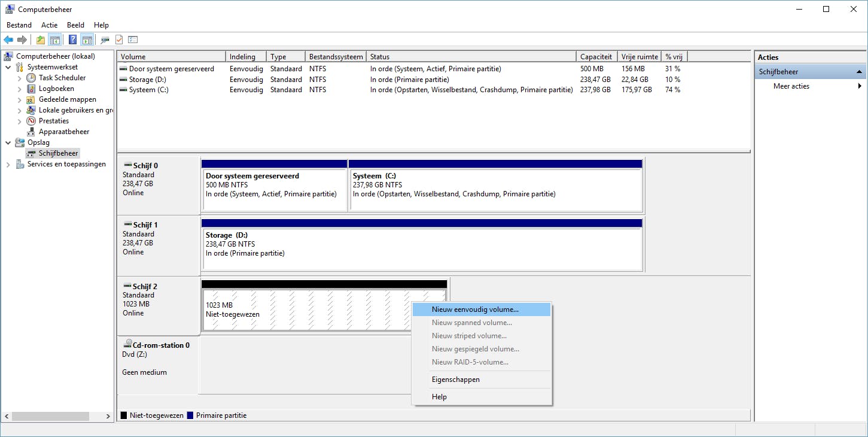Sort by the Capaciteit column header

coord(596,57)
